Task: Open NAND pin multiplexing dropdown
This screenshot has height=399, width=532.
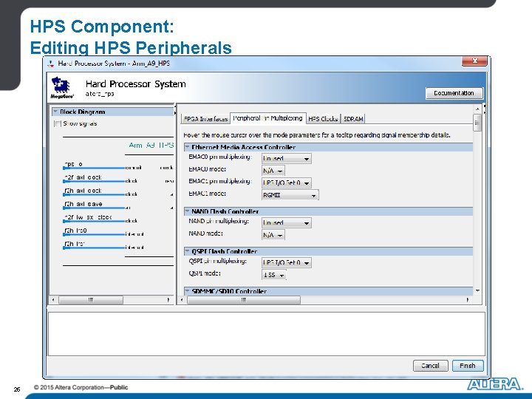Action: pos(287,222)
